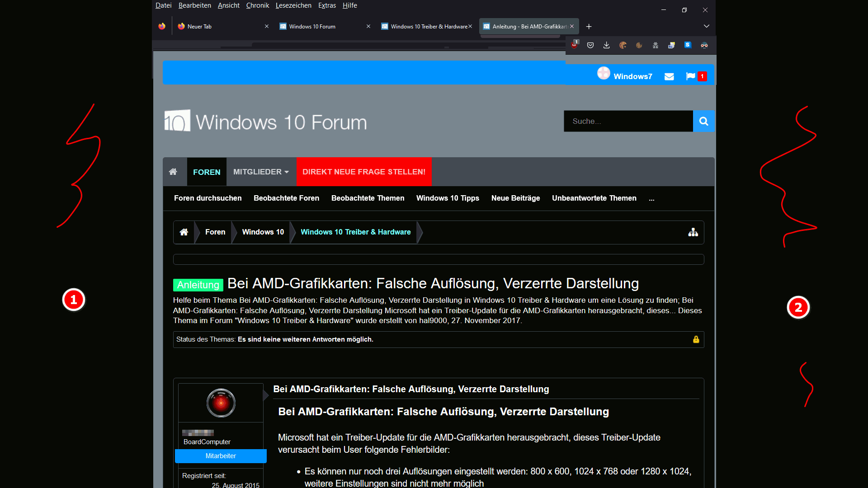Select the FOREN navigation tab
The width and height of the screenshot is (868, 488).
(x=207, y=172)
